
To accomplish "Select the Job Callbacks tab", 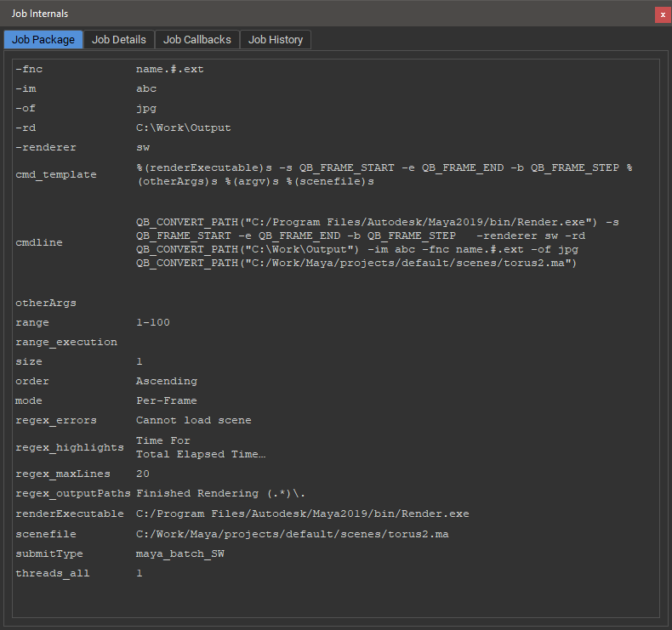I will point(196,39).
